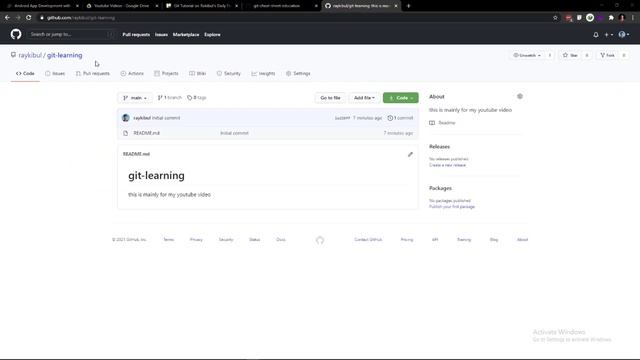
Task: Open the browser extensions puzzle icon
Action: click(x=611, y=18)
